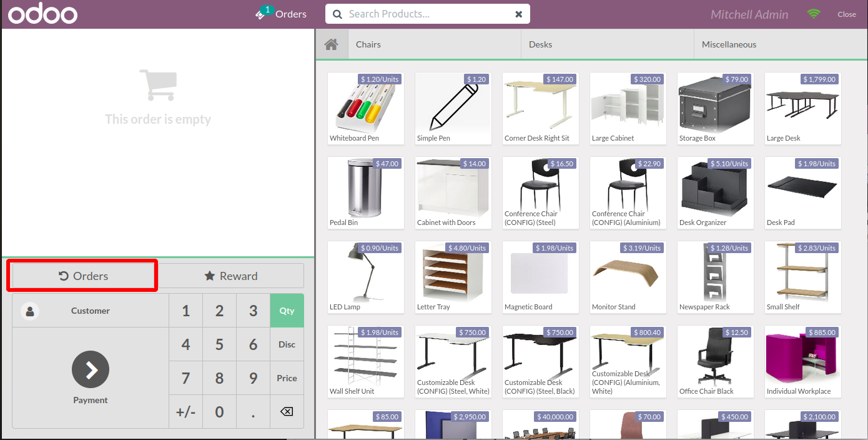Add Wall Shelf Unit product
The width and height of the screenshot is (868, 440).
366,362
